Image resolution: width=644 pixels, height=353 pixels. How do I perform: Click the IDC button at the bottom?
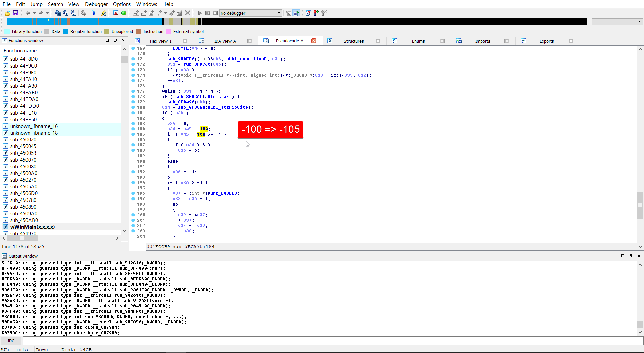point(11,341)
